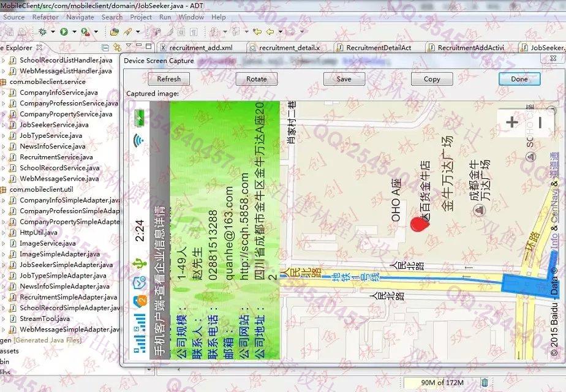This screenshot has height=392, width=566.
Task: Go to last edit location
Action: (257, 32)
